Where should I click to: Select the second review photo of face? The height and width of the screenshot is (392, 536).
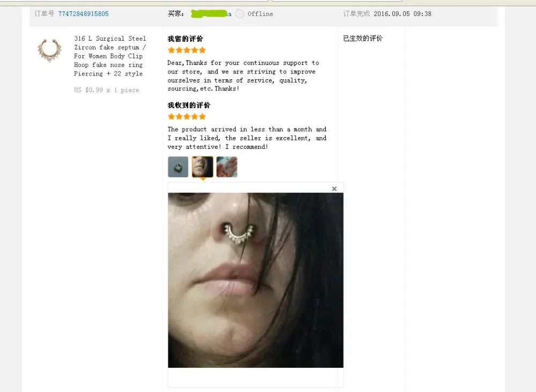click(x=203, y=167)
